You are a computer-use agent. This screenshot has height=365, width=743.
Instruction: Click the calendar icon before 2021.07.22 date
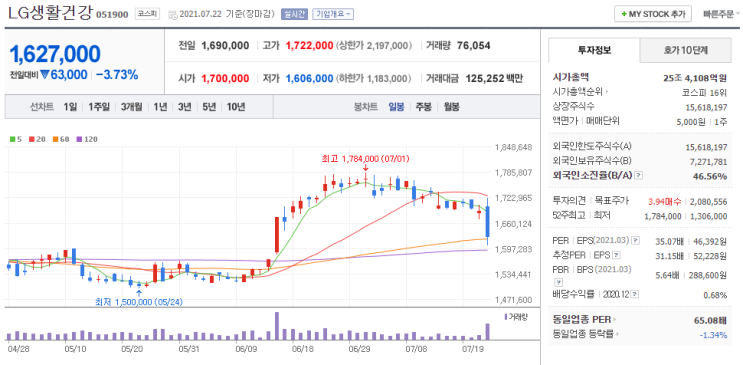173,14
